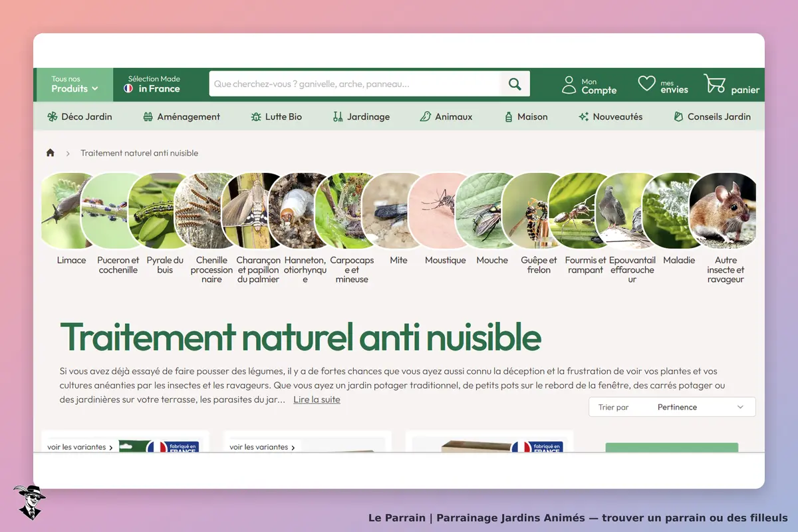Click the magnifying glass search icon

514,84
